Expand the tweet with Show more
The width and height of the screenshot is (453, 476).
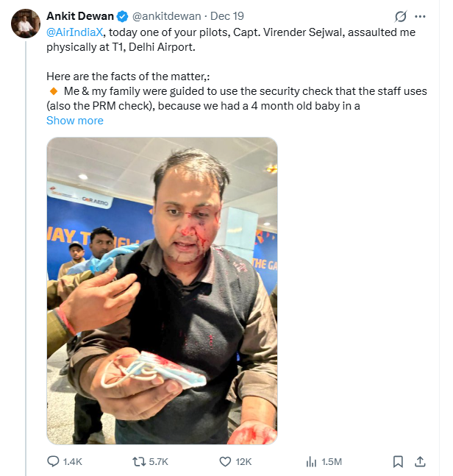click(x=74, y=121)
